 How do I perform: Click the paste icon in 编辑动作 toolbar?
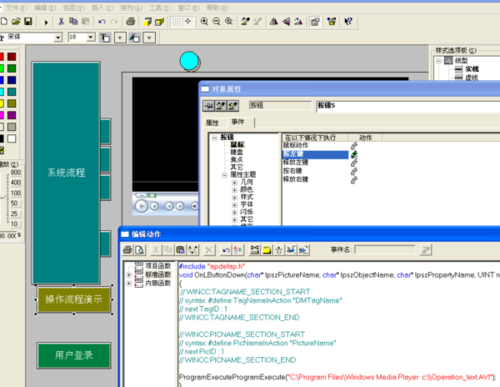(x=180, y=250)
